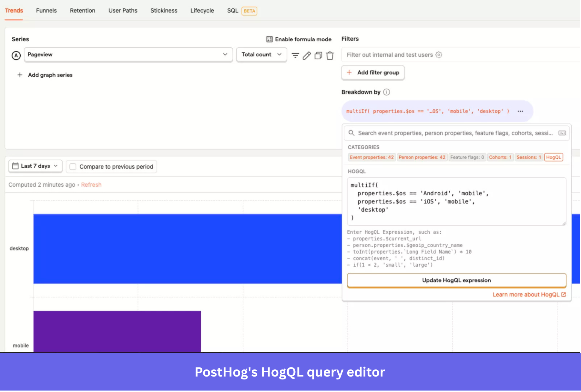Click Update HogQL expression button
This screenshot has height=392, width=581.
tap(456, 280)
